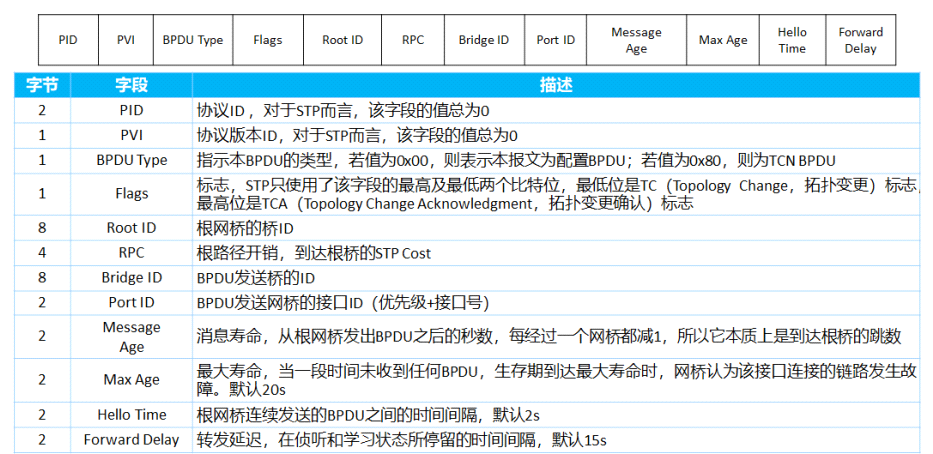Click the 字段 column header

[x=132, y=86]
